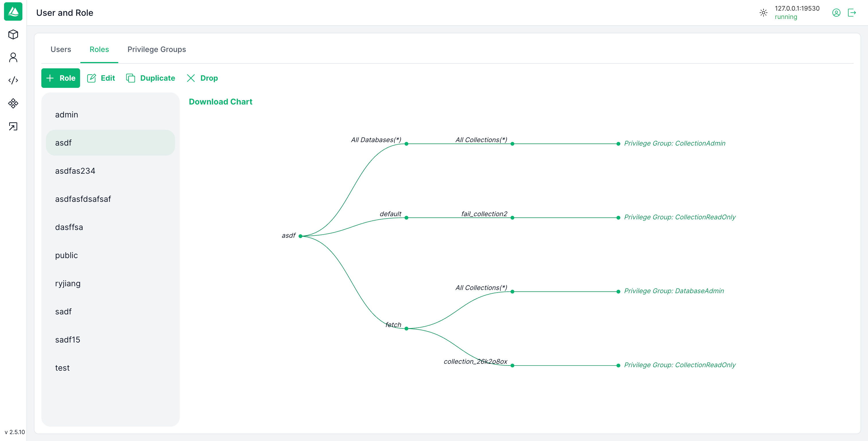Click the Attu logo icon
868x441 pixels.
tap(13, 12)
